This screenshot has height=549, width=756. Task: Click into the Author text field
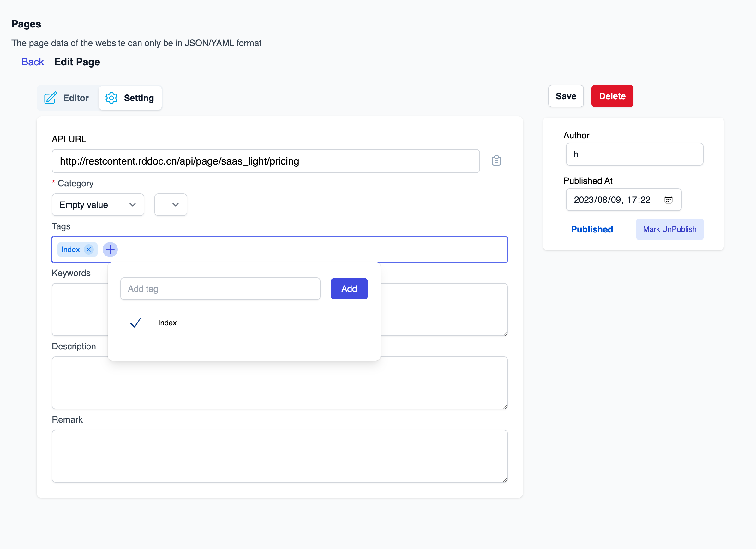[x=634, y=154]
